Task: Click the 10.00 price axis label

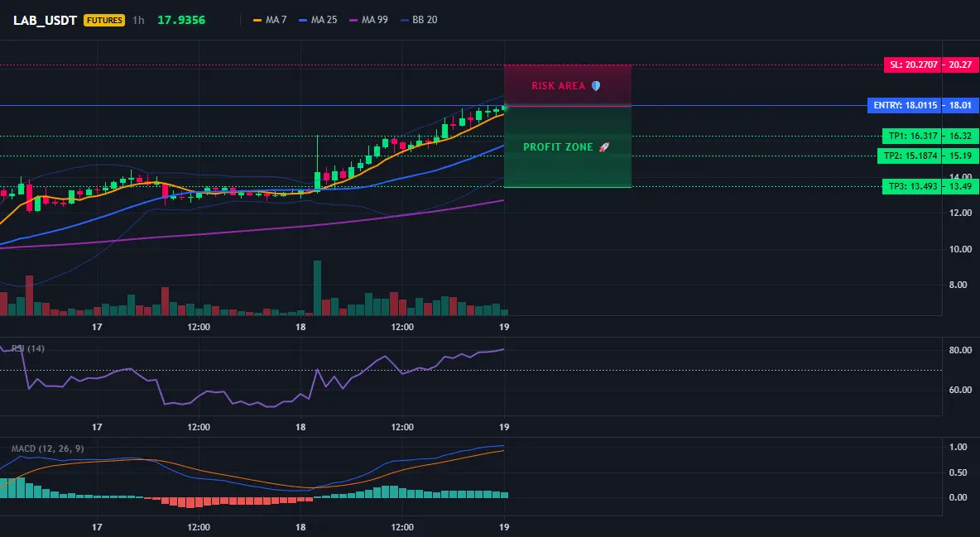Action: [x=961, y=249]
